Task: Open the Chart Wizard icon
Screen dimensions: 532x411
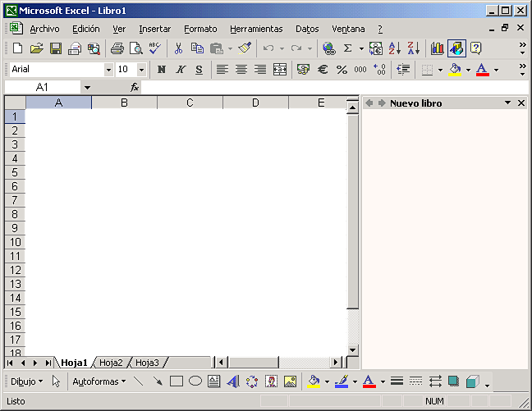Action: pos(437,48)
